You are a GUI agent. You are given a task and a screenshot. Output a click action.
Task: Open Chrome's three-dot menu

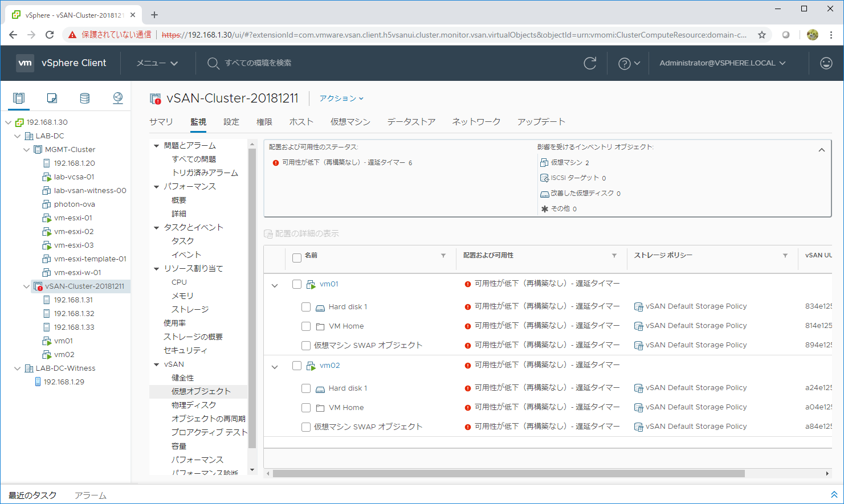[831, 35]
